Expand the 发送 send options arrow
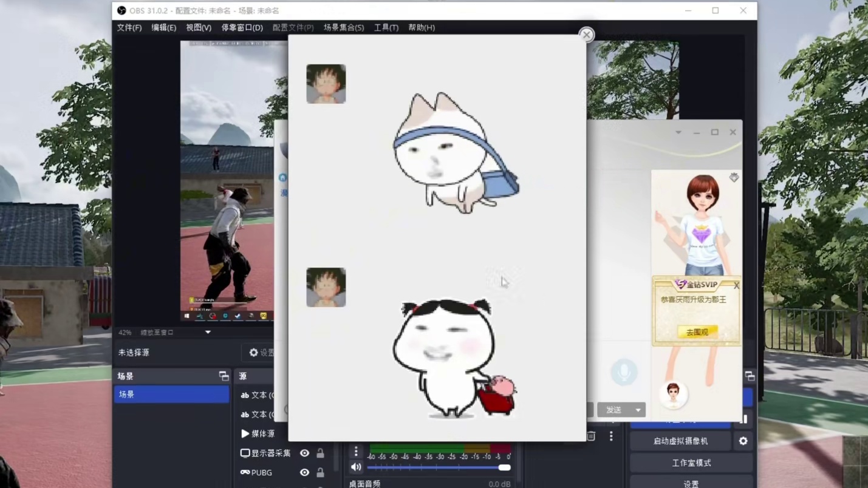Screen dimensions: 868x488 click(638, 410)
